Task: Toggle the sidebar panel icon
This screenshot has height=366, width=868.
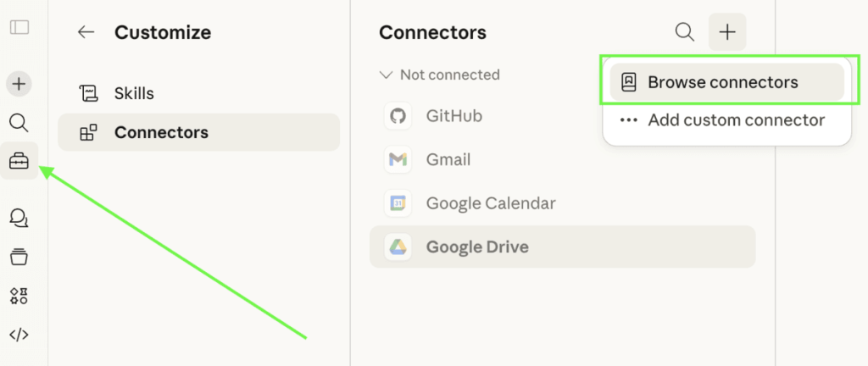Action: (x=19, y=27)
